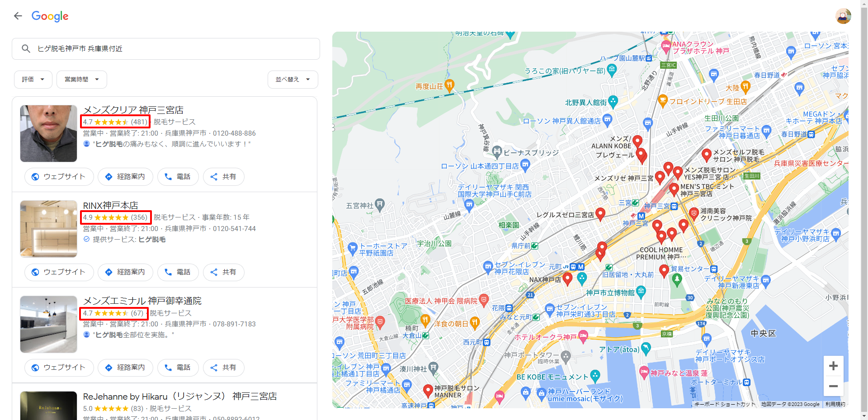Open map 利用規約 terms link
Image resolution: width=868 pixels, height=420 pixels.
pos(835,404)
